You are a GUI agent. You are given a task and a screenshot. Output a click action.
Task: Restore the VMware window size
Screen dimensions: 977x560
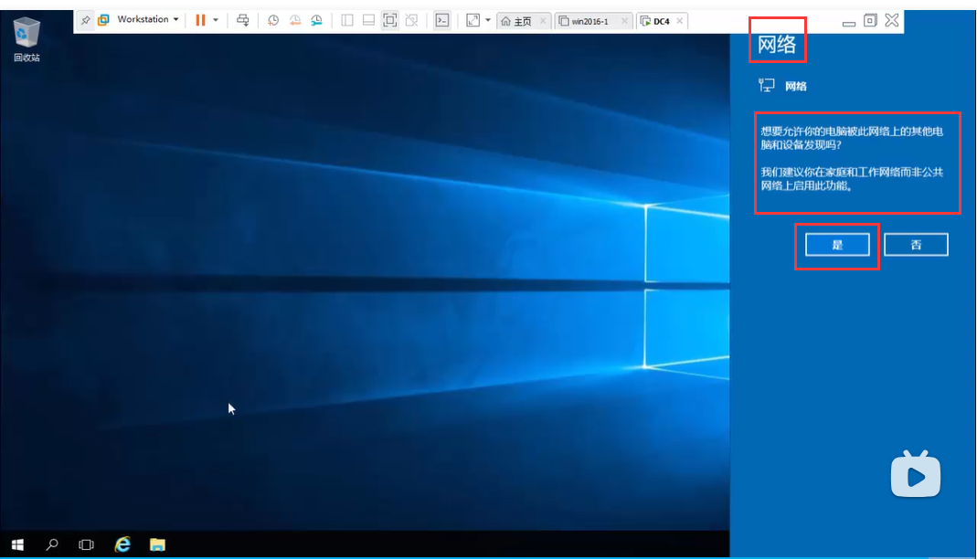click(x=870, y=21)
